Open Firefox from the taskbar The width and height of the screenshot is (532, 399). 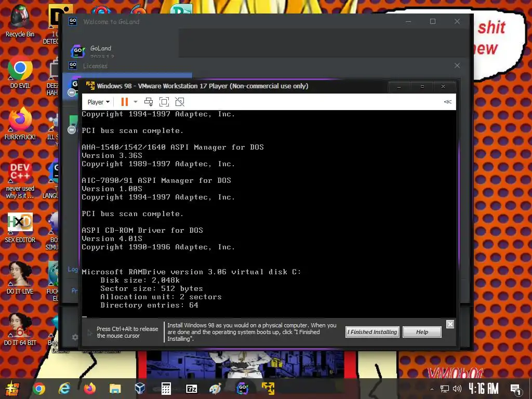[x=89, y=389]
